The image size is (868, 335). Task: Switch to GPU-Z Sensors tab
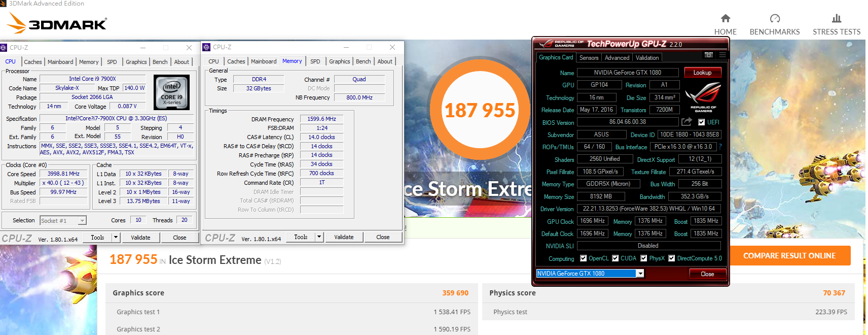[589, 58]
